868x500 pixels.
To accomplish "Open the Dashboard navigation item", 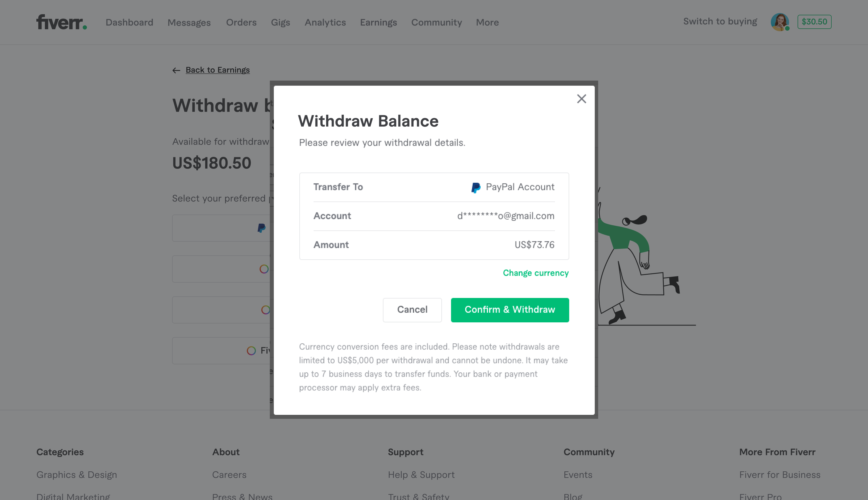I will pos(129,22).
